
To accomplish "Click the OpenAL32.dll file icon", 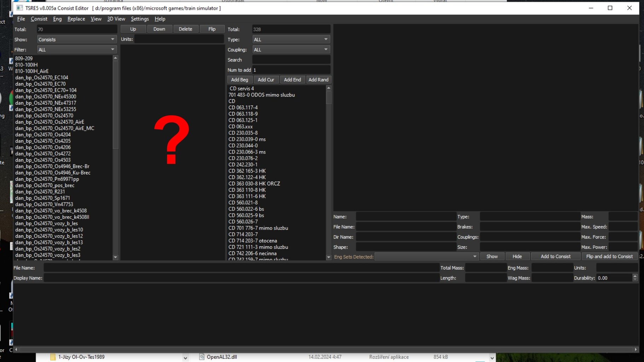I will tap(202, 357).
